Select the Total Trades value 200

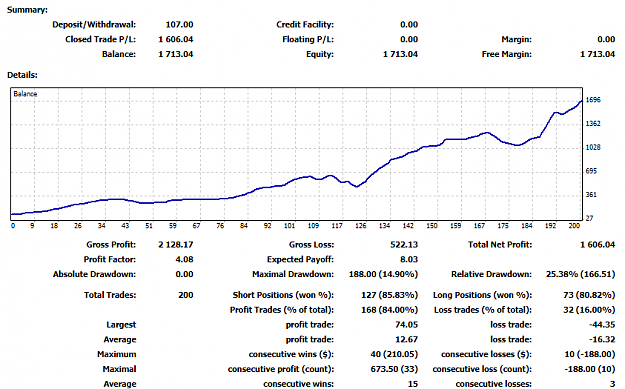point(186,295)
